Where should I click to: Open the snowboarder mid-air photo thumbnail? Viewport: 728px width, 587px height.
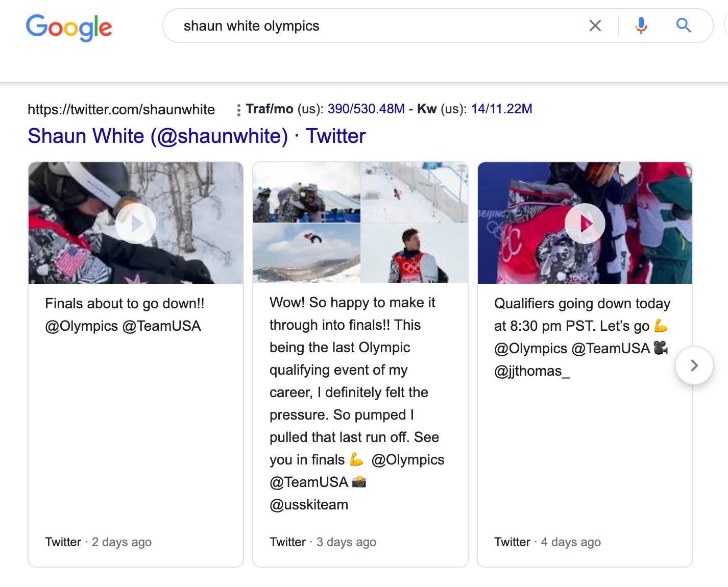pos(306,253)
